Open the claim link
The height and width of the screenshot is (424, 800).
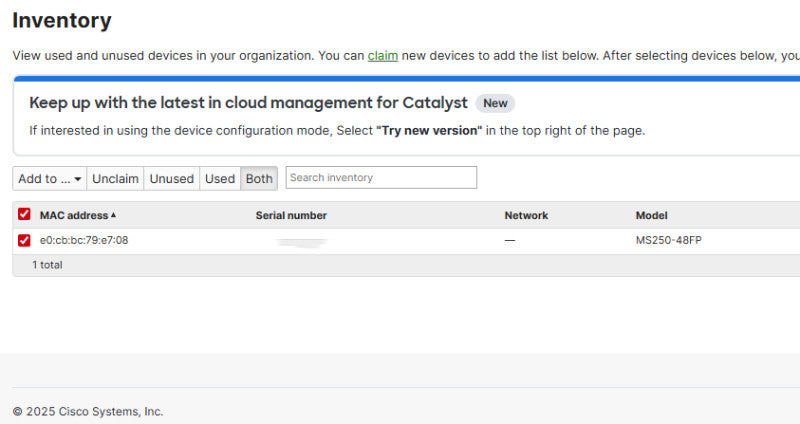coord(383,56)
